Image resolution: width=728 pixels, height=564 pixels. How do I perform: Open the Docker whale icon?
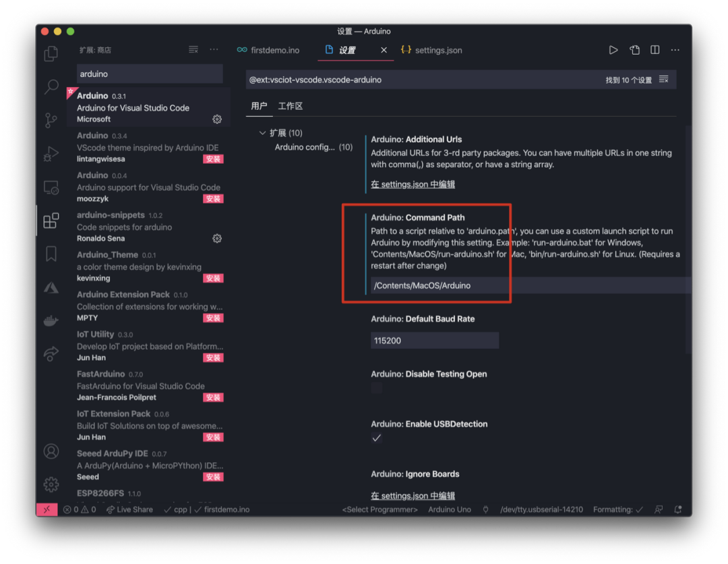tap(51, 320)
